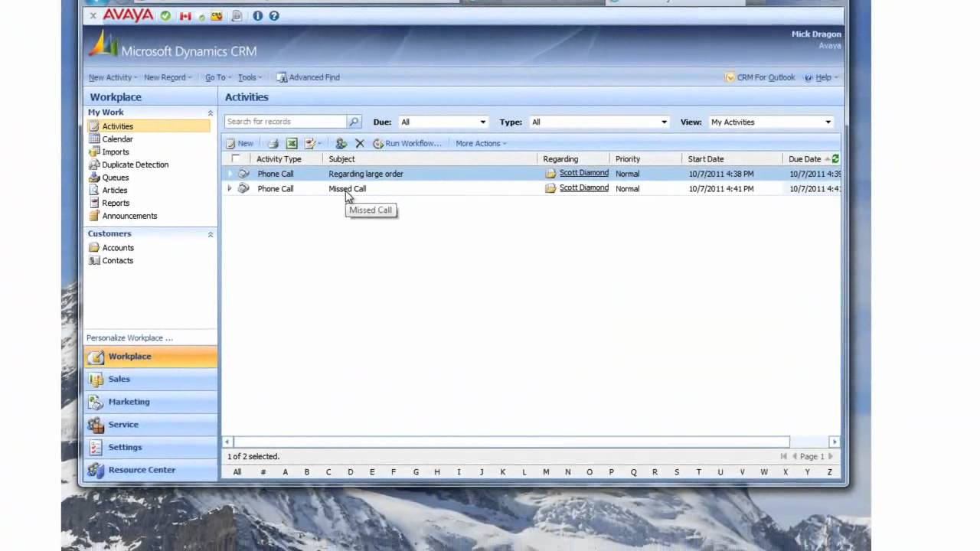Close the Avaya toolbar with the X
This screenshot has height=551, width=980.
[x=93, y=15]
